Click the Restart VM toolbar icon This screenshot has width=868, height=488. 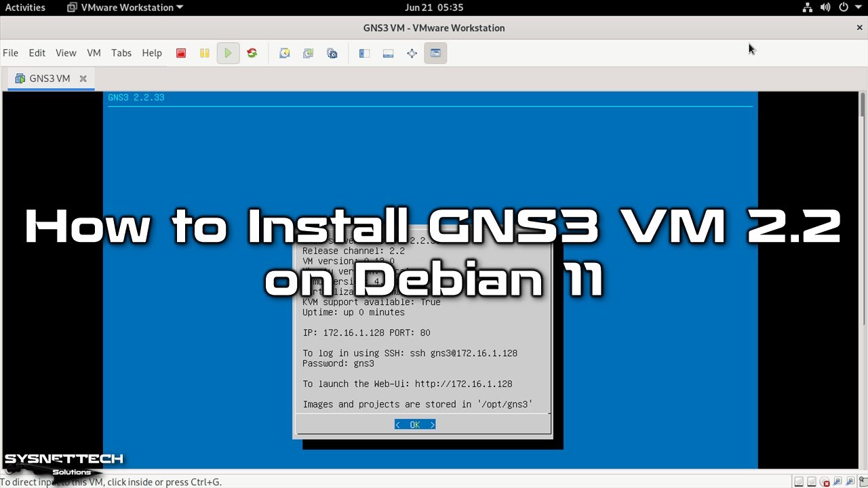(252, 53)
